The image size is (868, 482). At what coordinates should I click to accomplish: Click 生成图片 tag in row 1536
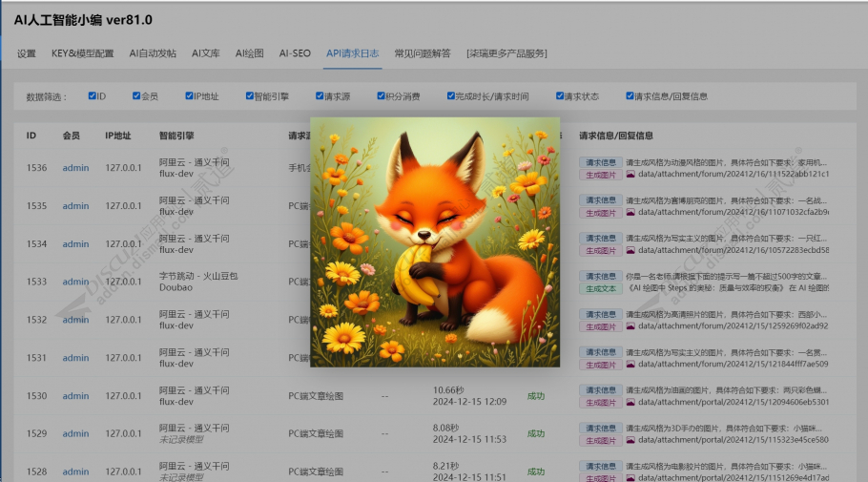pos(601,175)
